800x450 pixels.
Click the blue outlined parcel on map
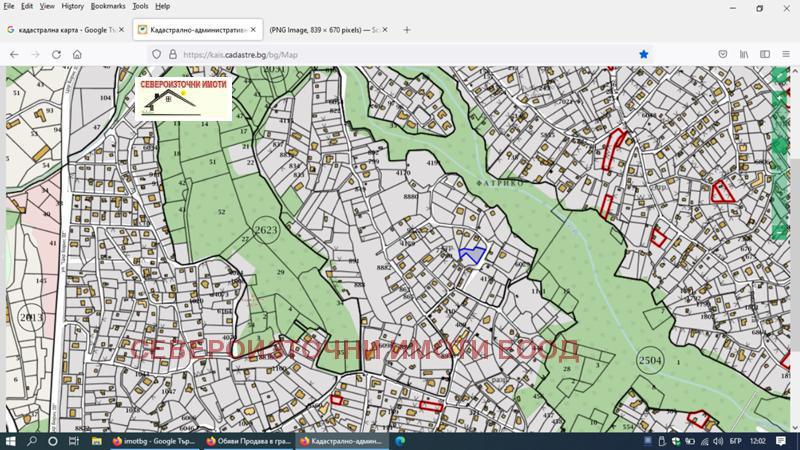tap(471, 254)
